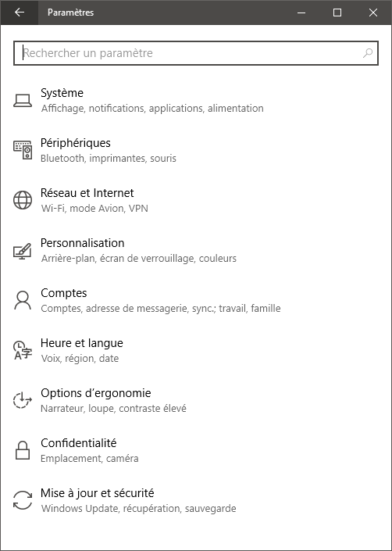Open Heure et langue clock-letter icon

pyautogui.click(x=23, y=350)
